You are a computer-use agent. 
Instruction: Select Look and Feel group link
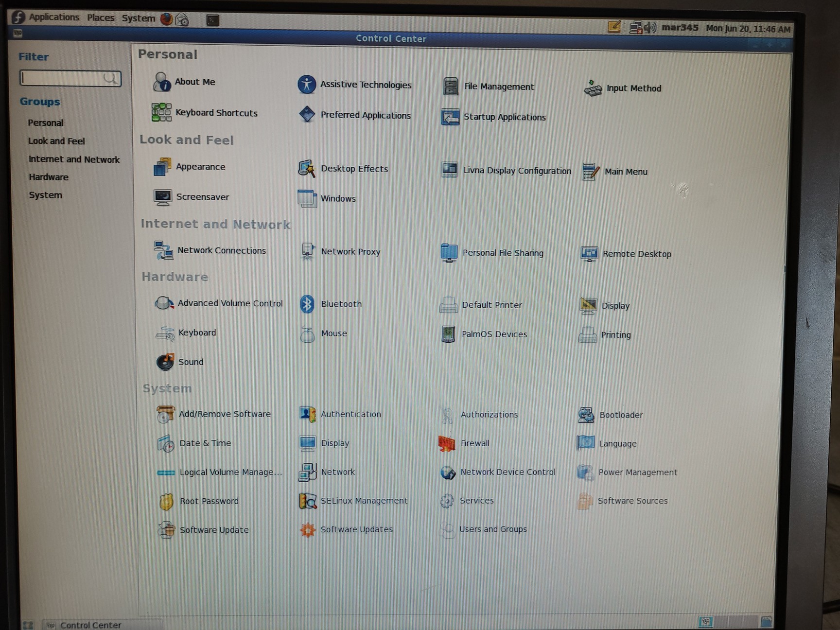pos(56,141)
